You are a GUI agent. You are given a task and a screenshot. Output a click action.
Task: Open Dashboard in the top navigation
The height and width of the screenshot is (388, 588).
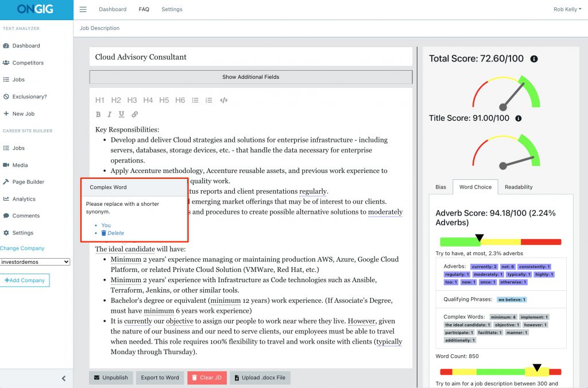(113, 9)
